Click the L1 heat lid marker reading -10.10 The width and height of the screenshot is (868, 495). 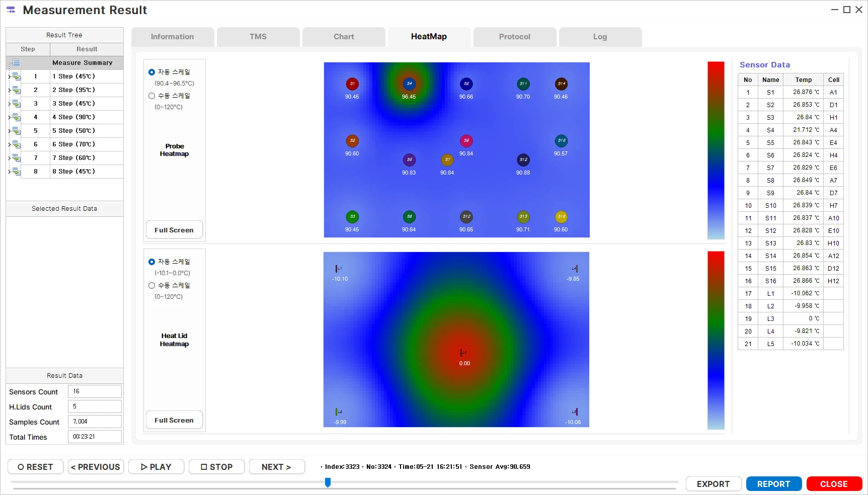pyautogui.click(x=338, y=269)
